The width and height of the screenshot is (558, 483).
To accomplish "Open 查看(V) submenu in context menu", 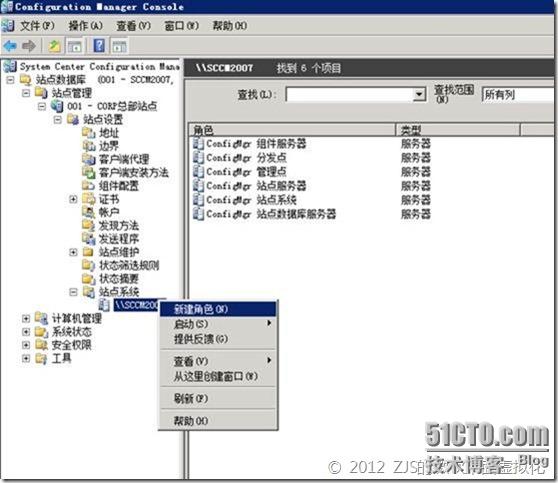I will [x=218, y=361].
